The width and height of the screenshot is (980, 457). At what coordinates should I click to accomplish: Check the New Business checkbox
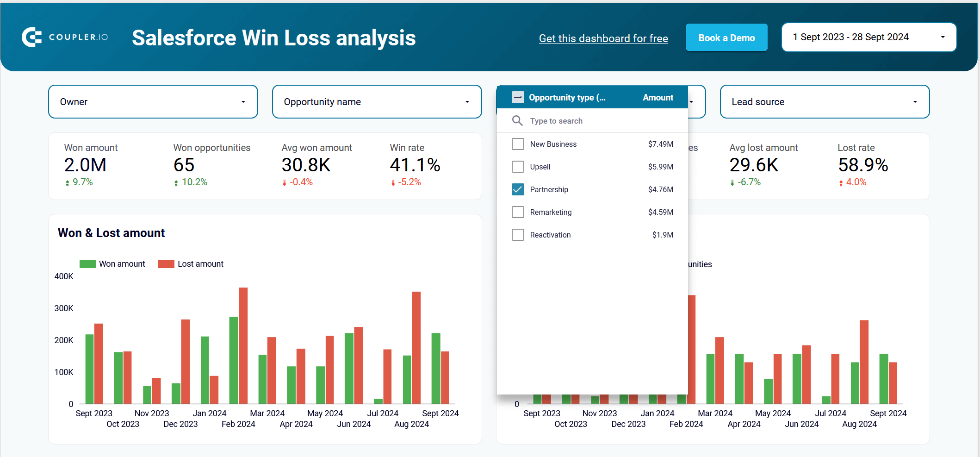click(x=518, y=144)
